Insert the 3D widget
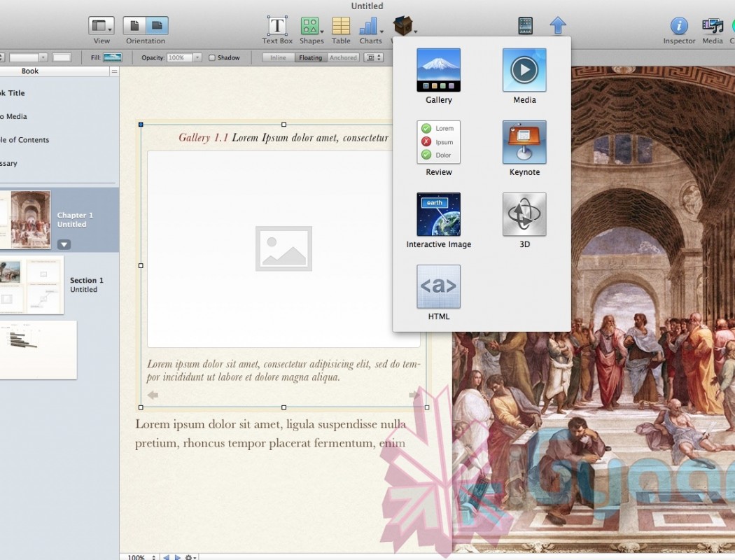The height and width of the screenshot is (560, 735). 524,214
